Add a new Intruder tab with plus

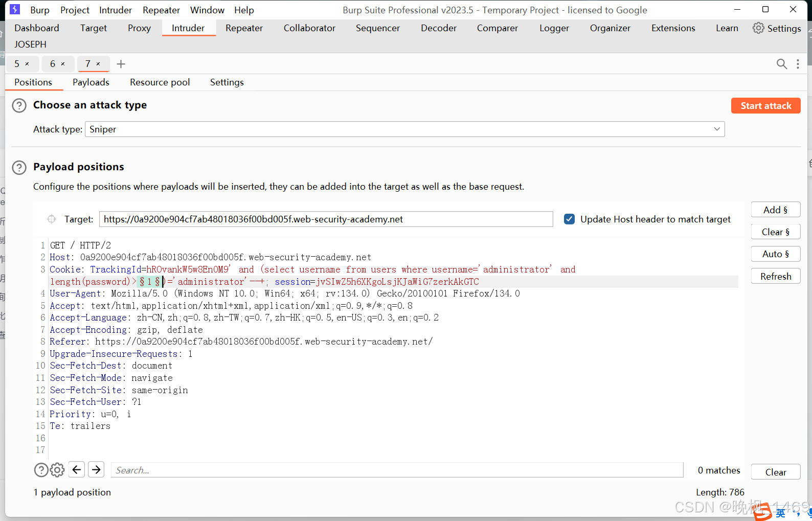121,64
